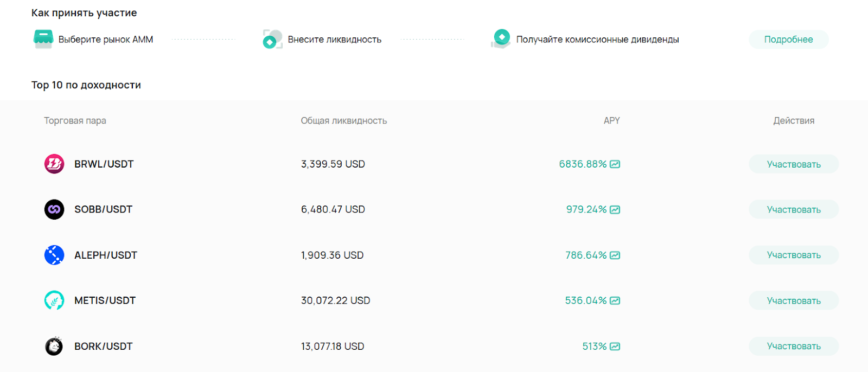Select the BRWL/USDT pair name
868x372 pixels.
coord(104,164)
